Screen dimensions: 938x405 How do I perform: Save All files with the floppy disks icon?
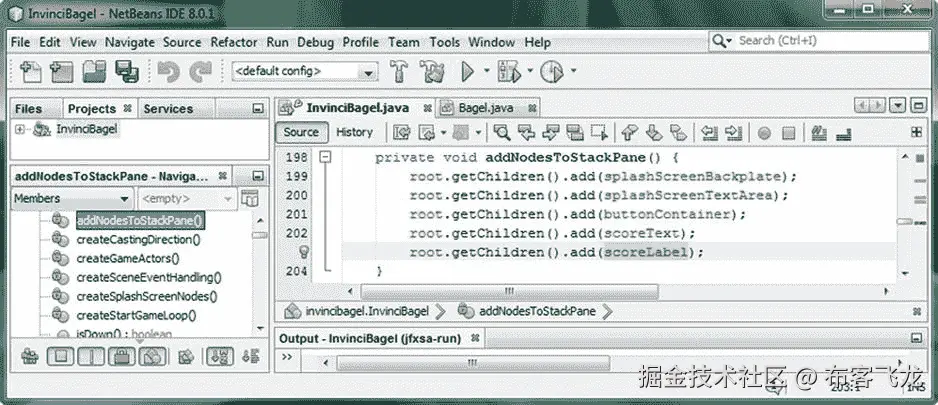(x=127, y=72)
